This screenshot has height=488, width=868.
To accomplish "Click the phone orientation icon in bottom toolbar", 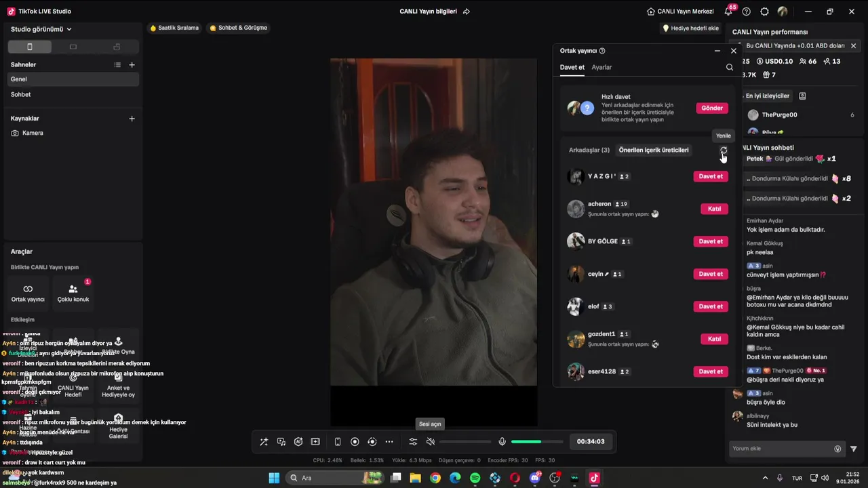I will (338, 442).
